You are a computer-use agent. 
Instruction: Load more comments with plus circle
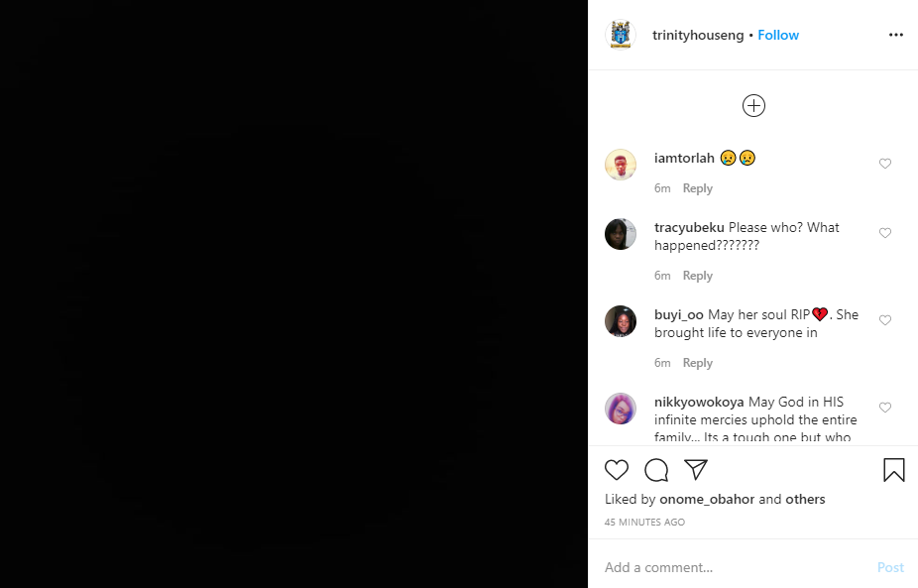(753, 106)
